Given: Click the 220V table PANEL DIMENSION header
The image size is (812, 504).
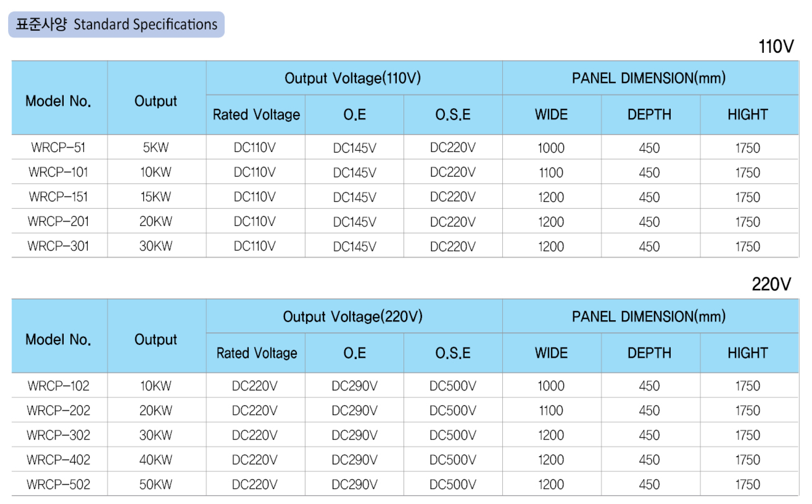Looking at the screenshot, I should (x=649, y=317).
